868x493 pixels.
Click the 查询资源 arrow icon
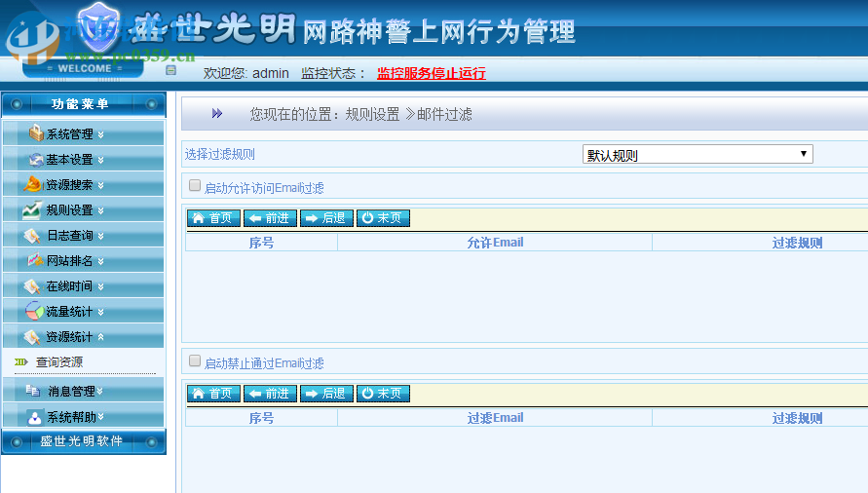coord(20,361)
